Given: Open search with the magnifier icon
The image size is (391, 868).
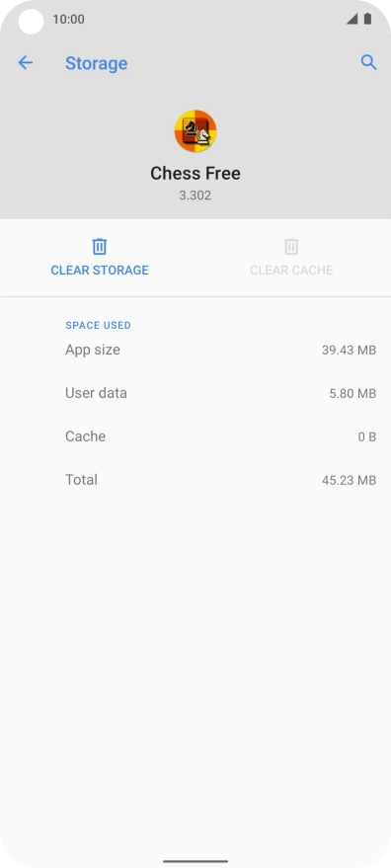Looking at the screenshot, I should (369, 62).
